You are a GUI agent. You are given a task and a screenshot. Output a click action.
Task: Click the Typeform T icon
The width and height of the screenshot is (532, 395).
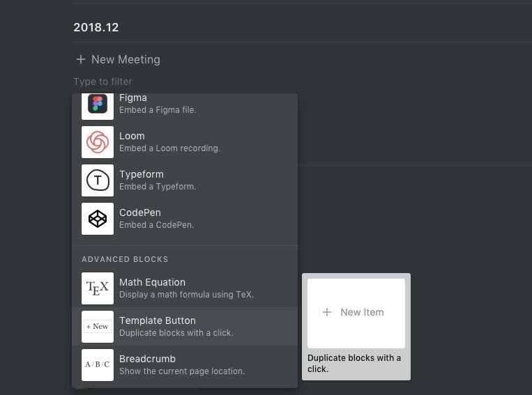click(98, 180)
